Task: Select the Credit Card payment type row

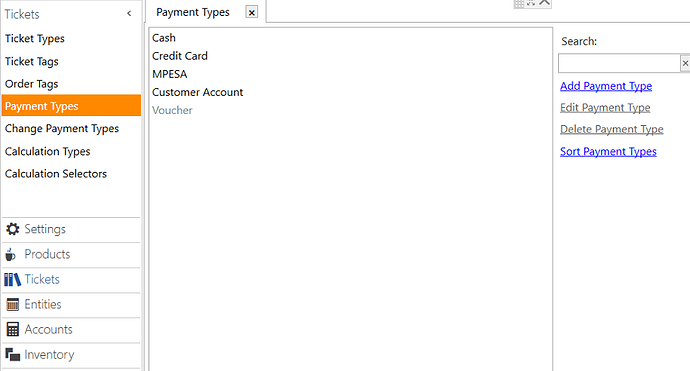Action: 351,56
